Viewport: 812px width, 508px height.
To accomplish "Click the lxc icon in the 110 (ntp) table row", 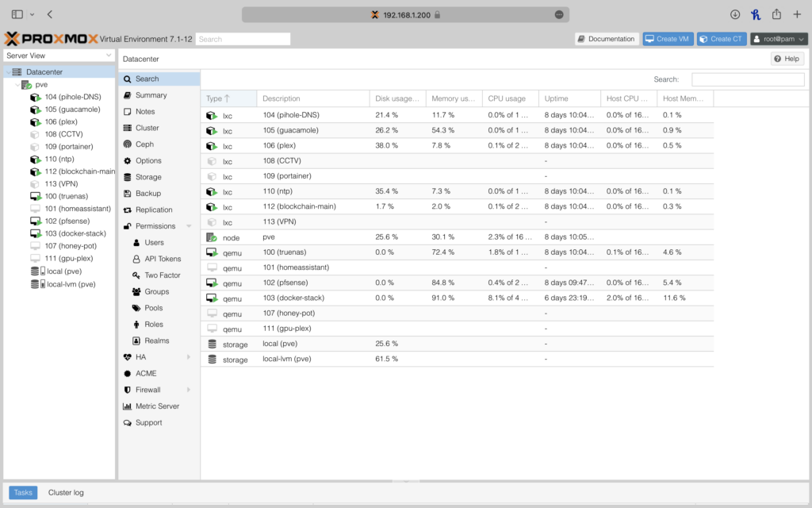I will pos(212,192).
